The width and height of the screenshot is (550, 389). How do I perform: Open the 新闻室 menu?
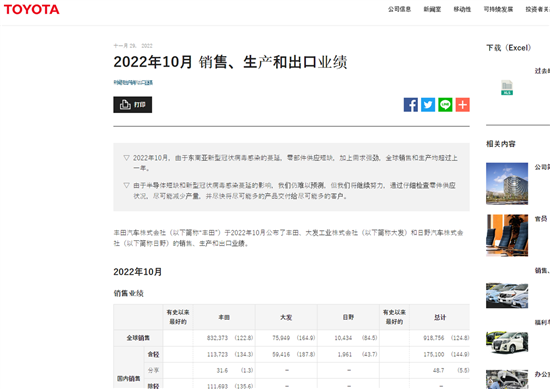click(432, 9)
